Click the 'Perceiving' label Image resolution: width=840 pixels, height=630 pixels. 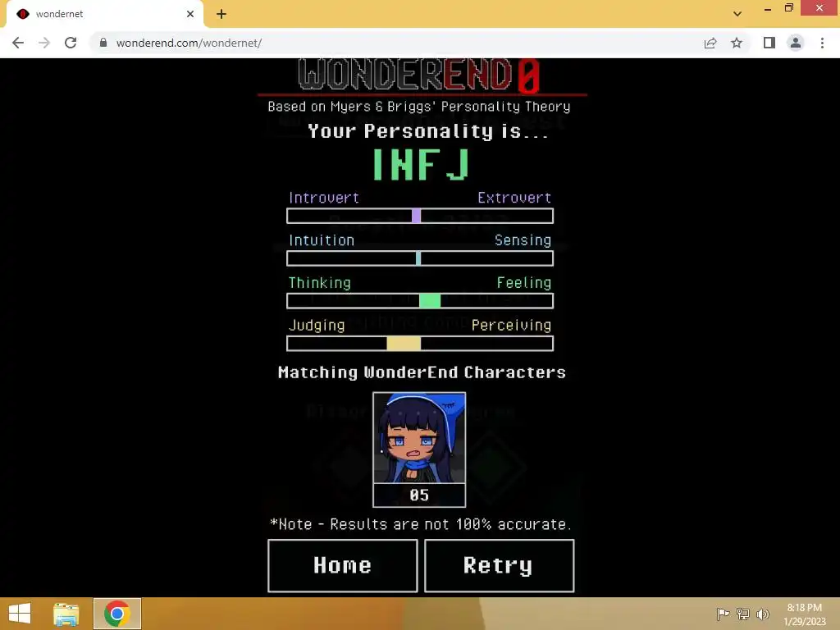point(512,325)
